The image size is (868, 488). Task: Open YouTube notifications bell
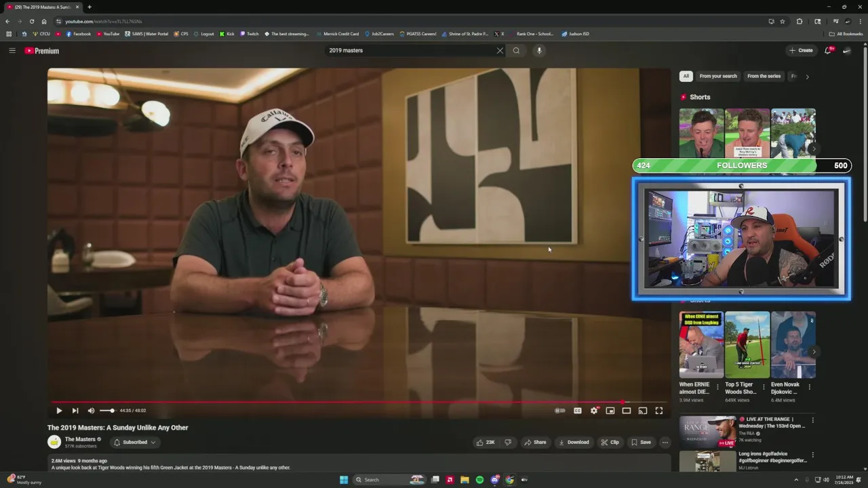(829, 50)
